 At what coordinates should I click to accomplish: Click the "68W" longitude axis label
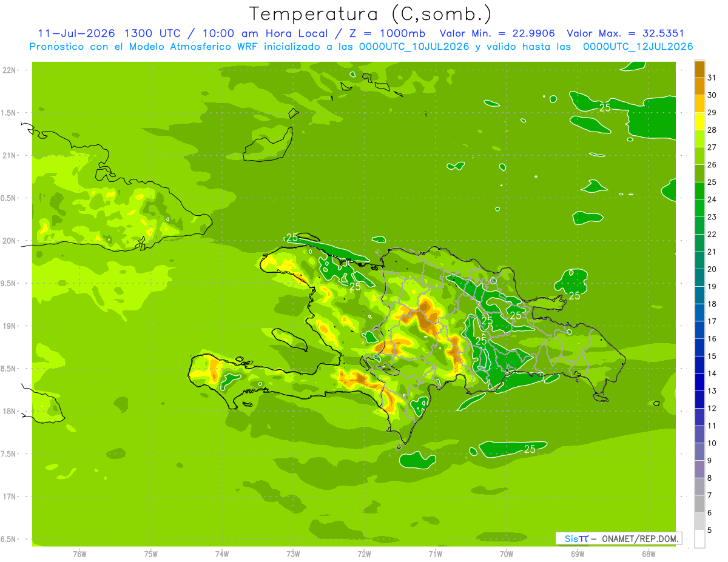coord(649,554)
